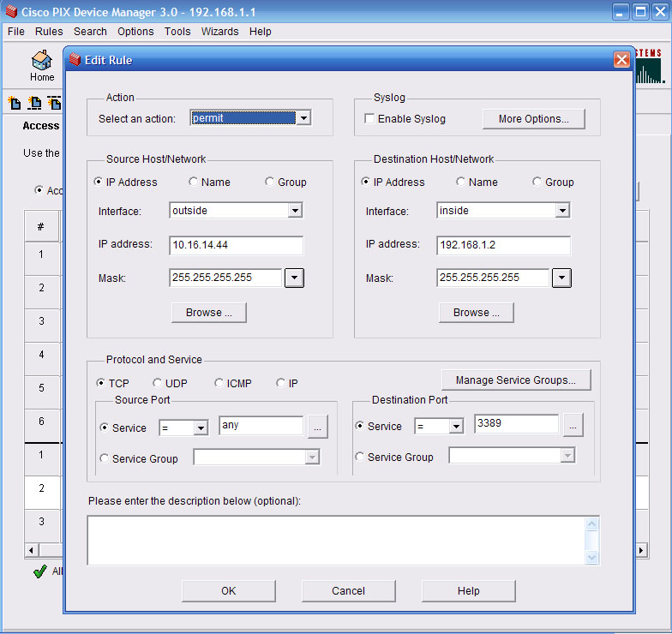This screenshot has height=634, width=672.
Task: Open the Options menu
Action: (x=135, y=32)
